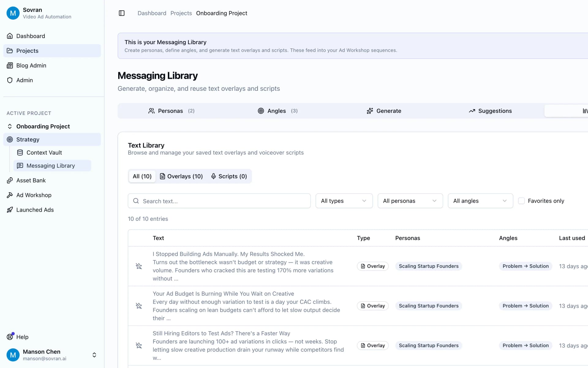
Task: Select the Blog Admin sidebar icon
Action: [10, 65]
